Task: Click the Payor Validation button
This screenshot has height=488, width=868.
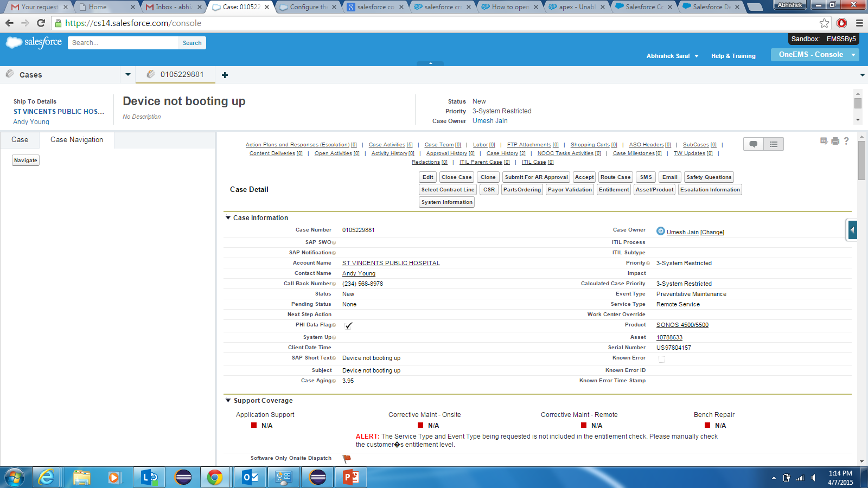Action: click(x=570, y=190)
